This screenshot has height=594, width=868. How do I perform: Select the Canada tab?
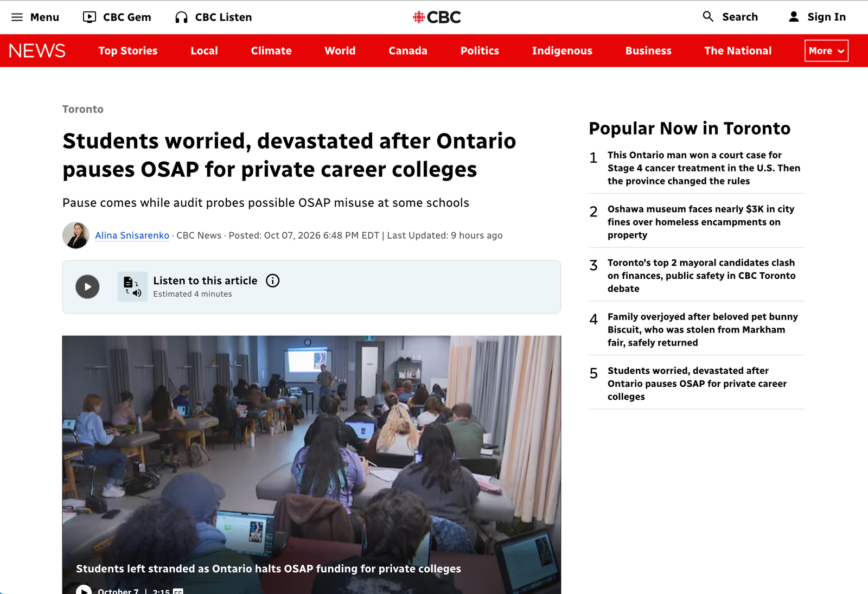click(x=408, y=50)
